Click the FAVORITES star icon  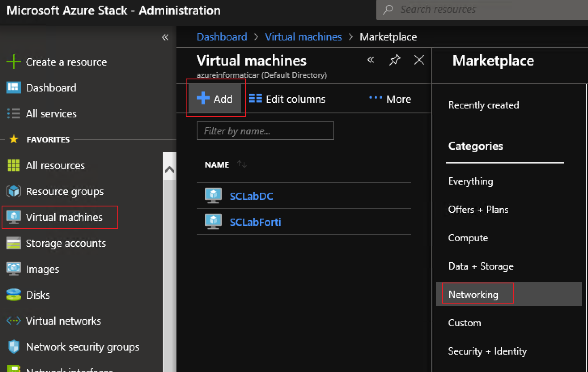[x=13, y=139]
